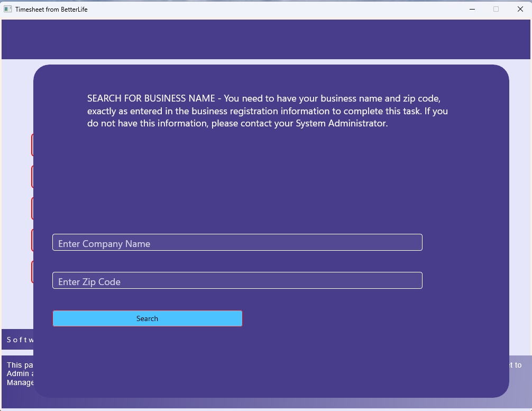Click the app icon in the title bar
Image resolution: width=532 pixels, height=411 pixels.
coord(8,9)
